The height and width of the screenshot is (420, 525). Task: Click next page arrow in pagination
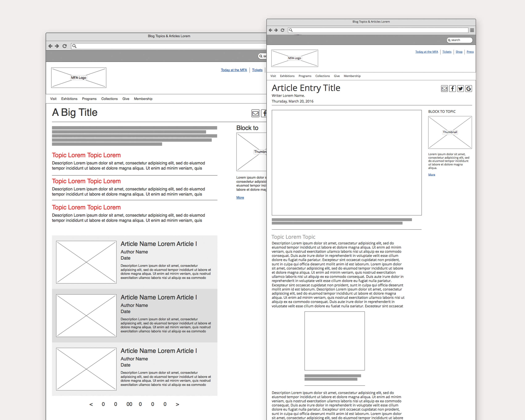pyautogui.click(x=177, y=404)
